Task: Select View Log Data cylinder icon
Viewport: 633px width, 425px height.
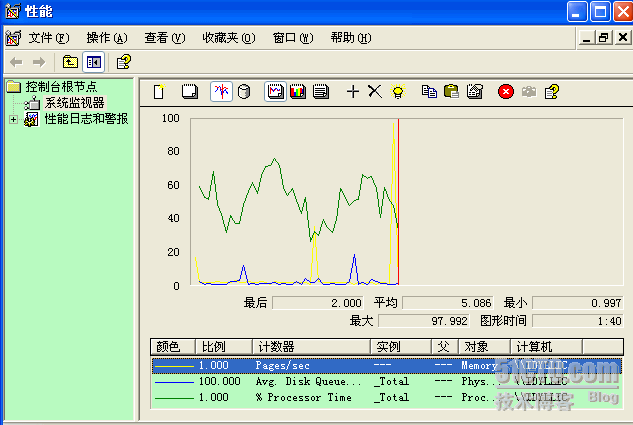Action: pyautogui.click(x=244, y=92)
